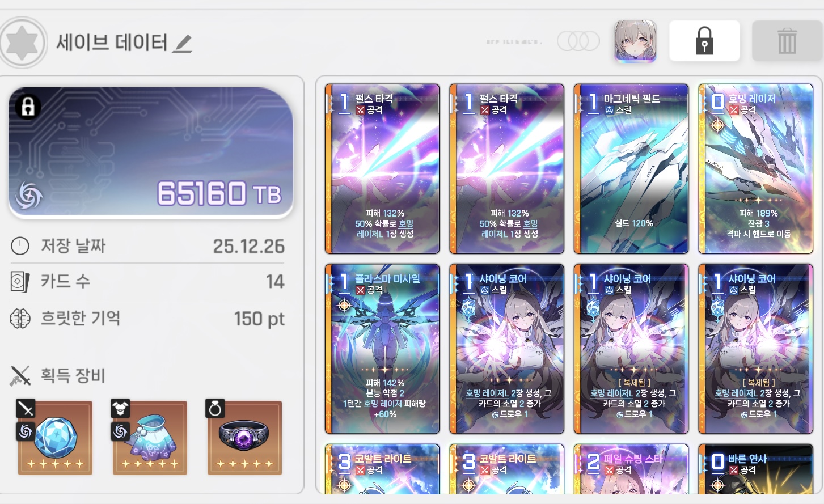Open the 빠른 연사 card
Image resolution: width=824 pixels, height=504 pixels.
pyautogui.click(x=756, y=469)
